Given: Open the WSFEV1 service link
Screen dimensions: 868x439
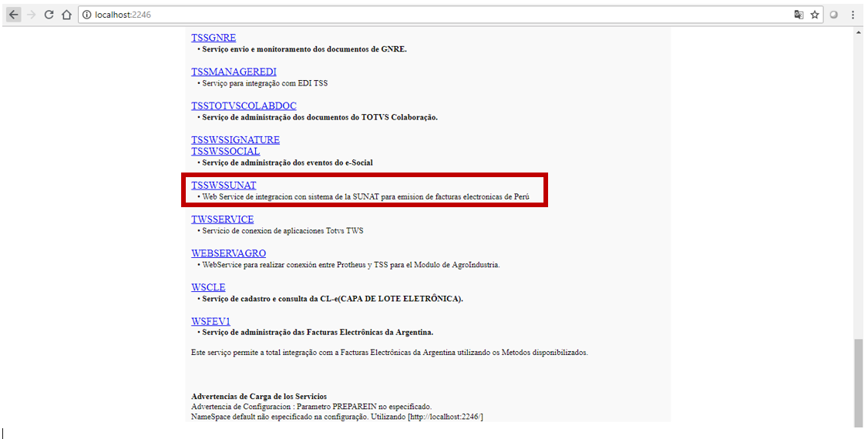Looking at the screenshot, I should [x=210, y=321].
